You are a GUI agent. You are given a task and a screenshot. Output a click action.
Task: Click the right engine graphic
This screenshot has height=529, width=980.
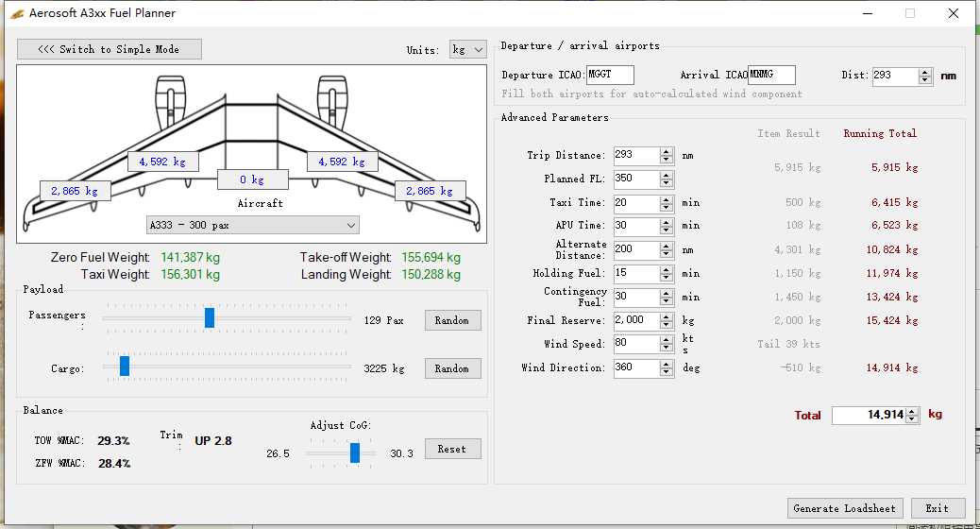[x=332, y=101]
